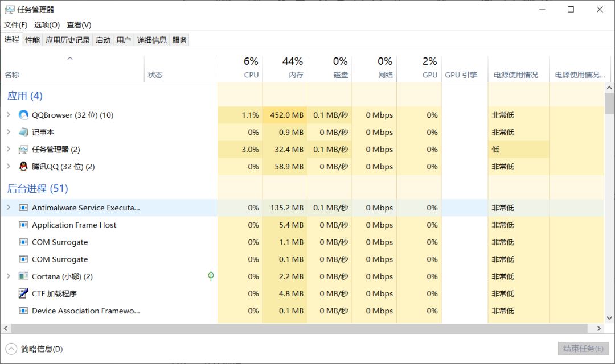
Task: Click the Application Frame Host icon
Action: tap(23, 225)
